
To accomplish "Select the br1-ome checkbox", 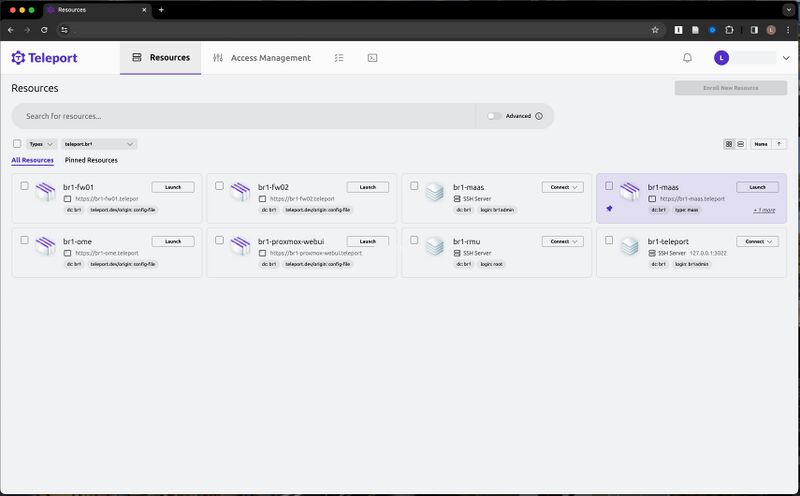I will (x=24, y=240).
